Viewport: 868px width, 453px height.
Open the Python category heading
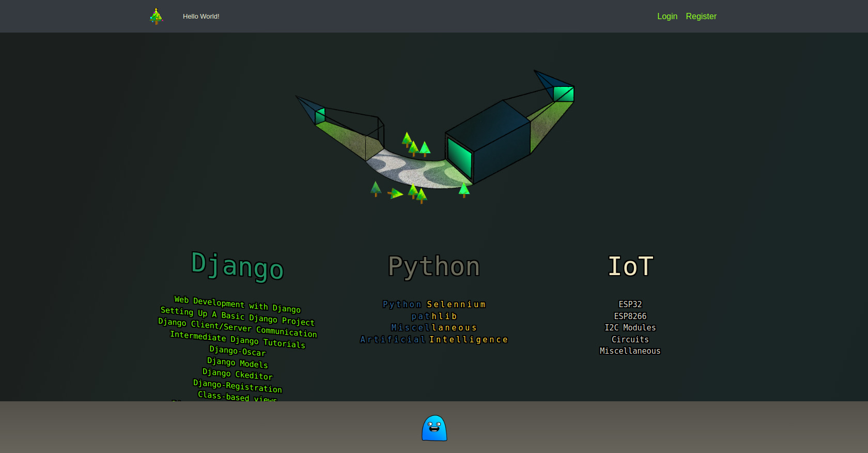(x=434, y=266)
